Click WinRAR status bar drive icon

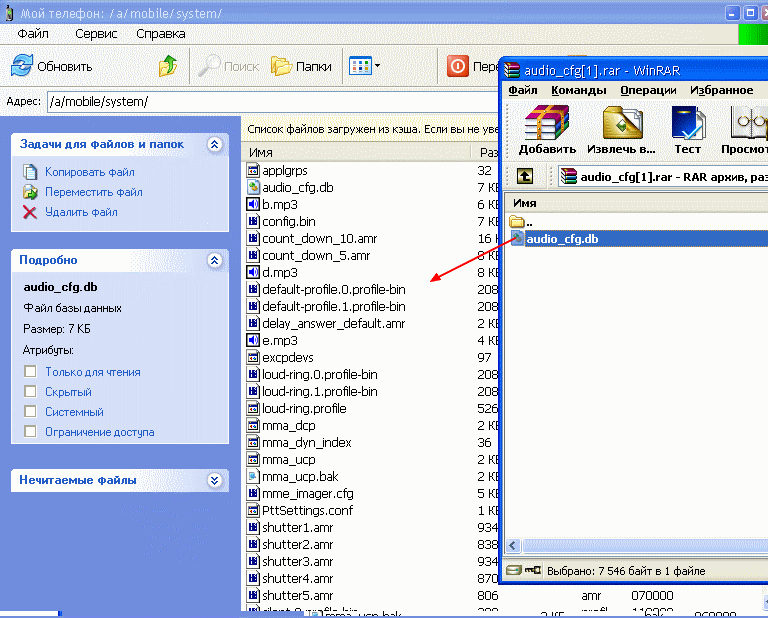click(514, 570)
